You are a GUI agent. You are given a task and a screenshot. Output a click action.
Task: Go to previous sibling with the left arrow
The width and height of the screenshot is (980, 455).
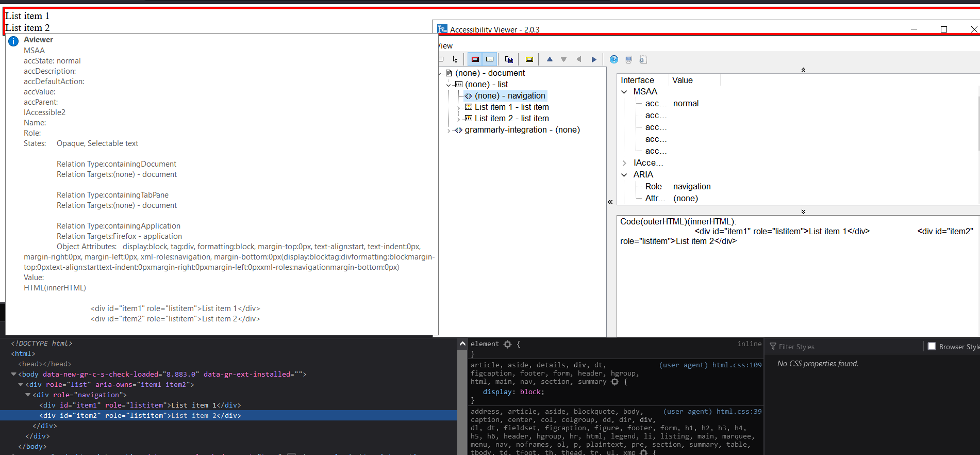tap(578, 59)
